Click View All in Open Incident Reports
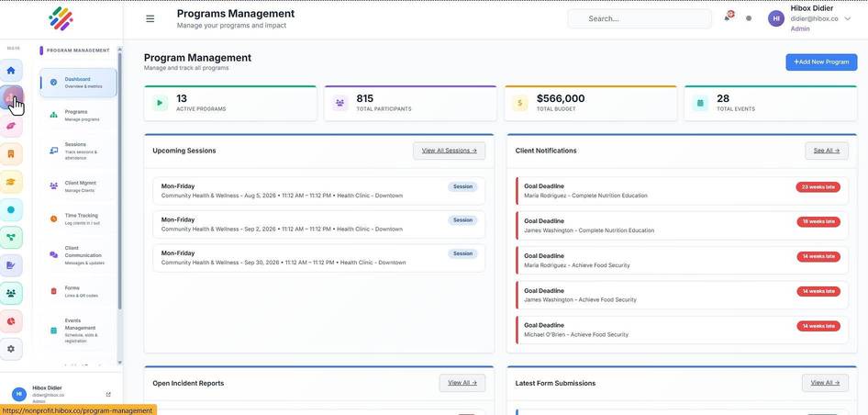This screenshot has height=415, width=868. tap(462, 383)
